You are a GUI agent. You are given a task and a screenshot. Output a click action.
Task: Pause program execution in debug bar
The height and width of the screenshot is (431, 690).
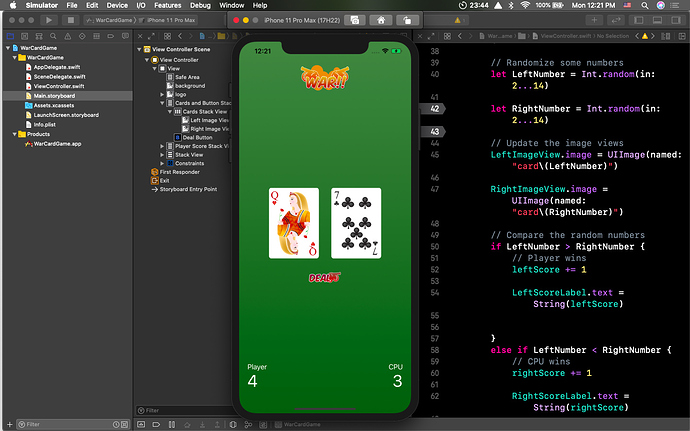click(x=172, y=424)
